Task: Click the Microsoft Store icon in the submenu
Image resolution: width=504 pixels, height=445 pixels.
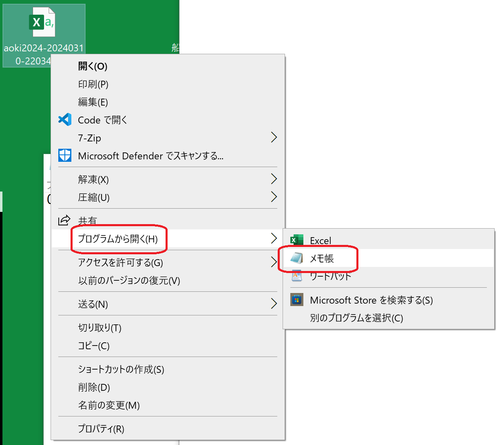Action: [x=297, y=300]
